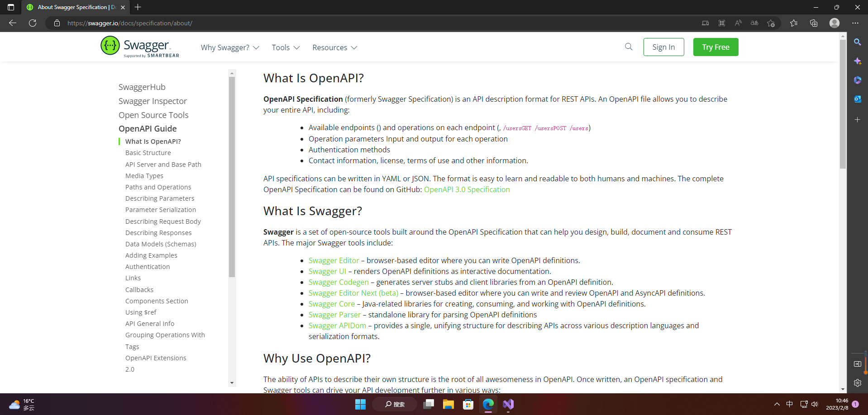The height and width of the screenshot is (415, 868).
Task: Open Describing Request Body page
Action: point(163,222)
